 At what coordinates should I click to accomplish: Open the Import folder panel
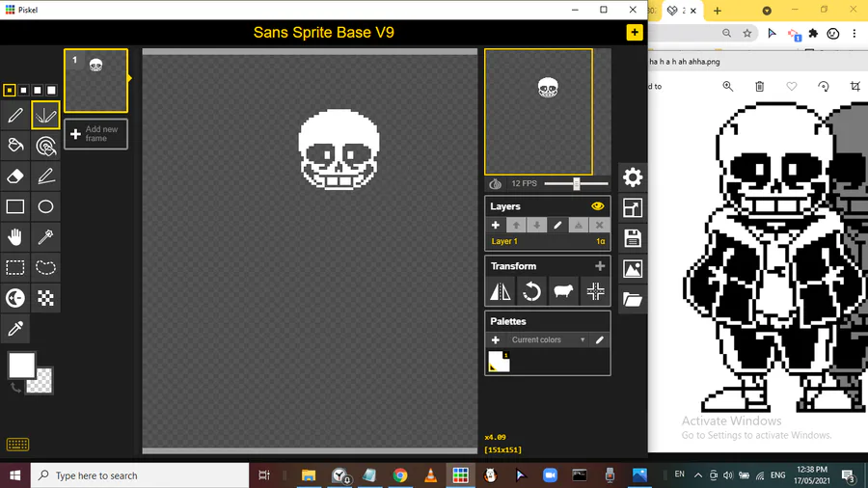tap(632, 299)
